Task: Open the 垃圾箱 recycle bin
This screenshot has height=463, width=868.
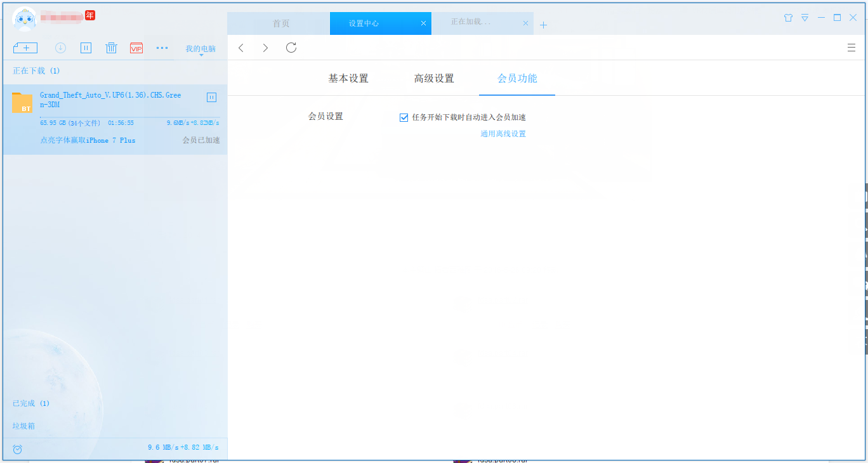Action: (x=23, y=426)
